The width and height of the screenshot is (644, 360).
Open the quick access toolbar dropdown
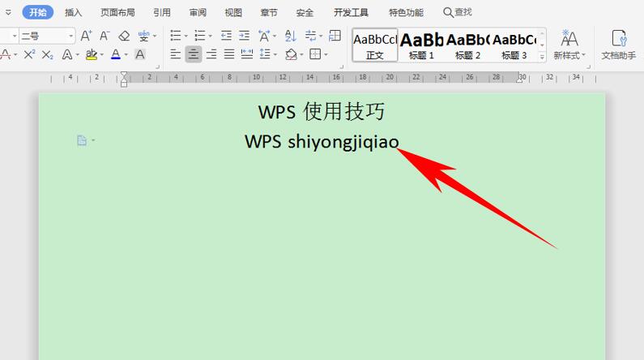8,13
